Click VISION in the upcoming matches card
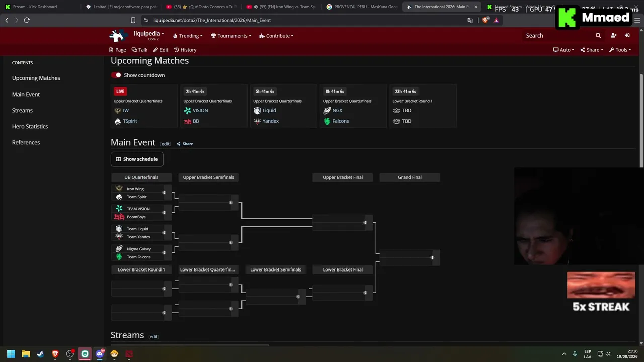Screen dimensions: 644x362 point(200,111)
